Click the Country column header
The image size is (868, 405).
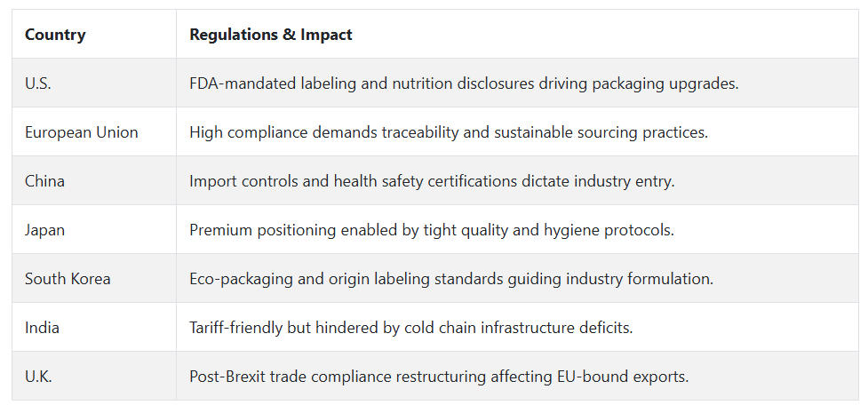tap(94, 34)
